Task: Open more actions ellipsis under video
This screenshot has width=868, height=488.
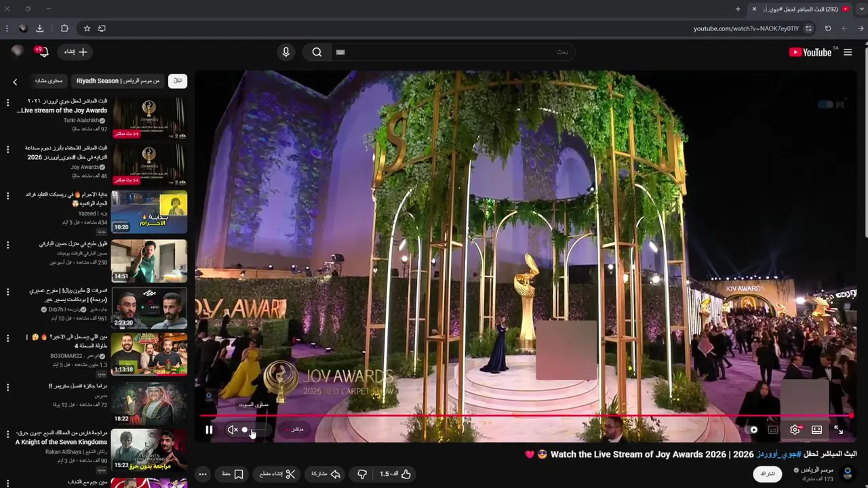Action: [202, 474]
